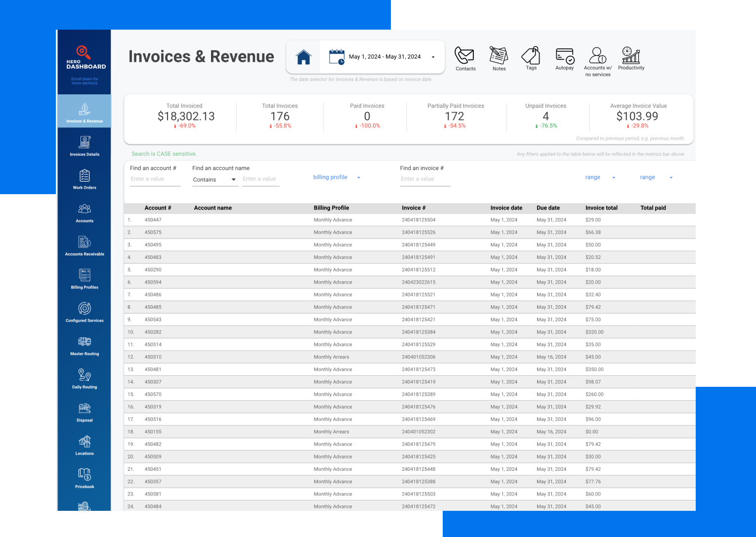Click the Invoices & Revenue page title
756x537 pixels.
pyautogui.click(x=201, y=56)
